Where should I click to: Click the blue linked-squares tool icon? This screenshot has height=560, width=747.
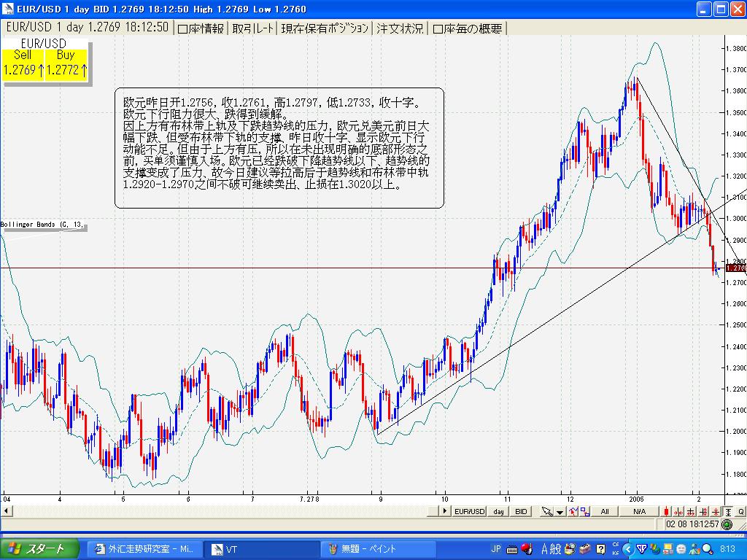coord(584,511)
